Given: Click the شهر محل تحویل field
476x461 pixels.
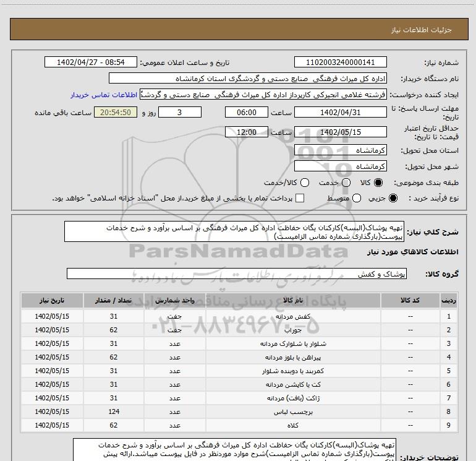Looking at the screenshot, I should (x=340, y=166).
